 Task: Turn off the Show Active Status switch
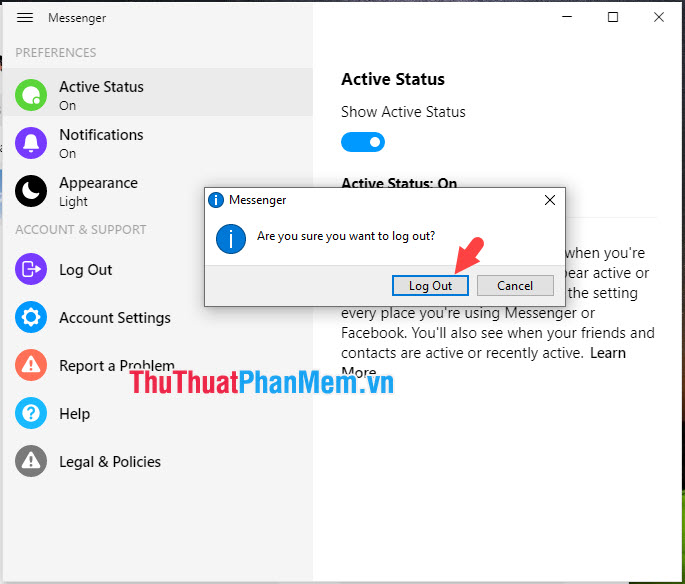(x=363, y=142)
